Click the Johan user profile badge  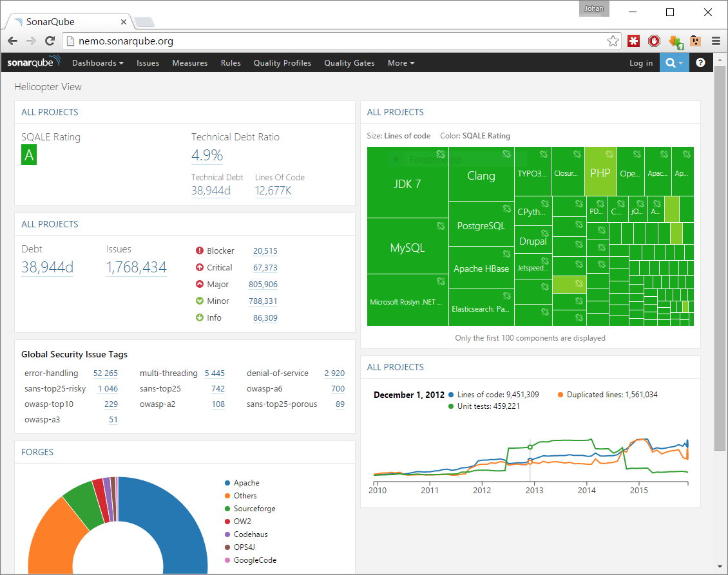click(x=594, y=9)
